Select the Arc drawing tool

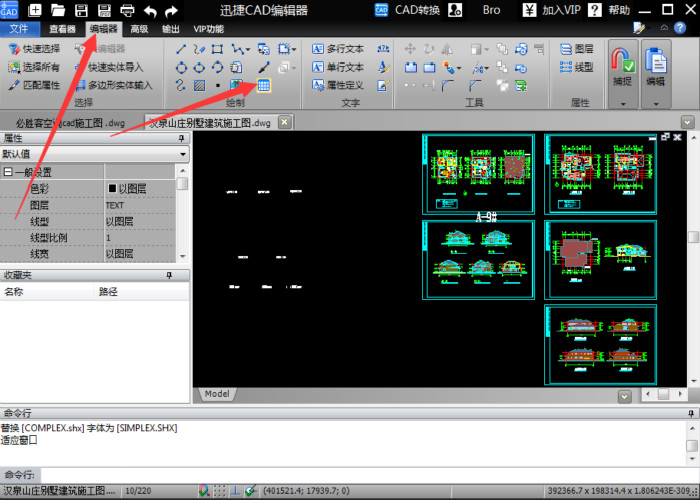pos(217,67)
